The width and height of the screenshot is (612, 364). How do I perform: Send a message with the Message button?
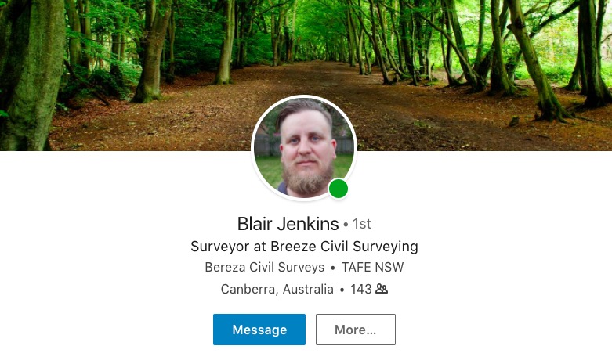click(259, 330)
